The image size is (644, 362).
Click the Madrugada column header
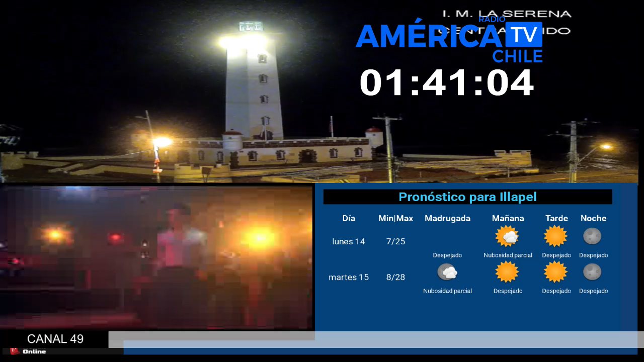[448, 218]
